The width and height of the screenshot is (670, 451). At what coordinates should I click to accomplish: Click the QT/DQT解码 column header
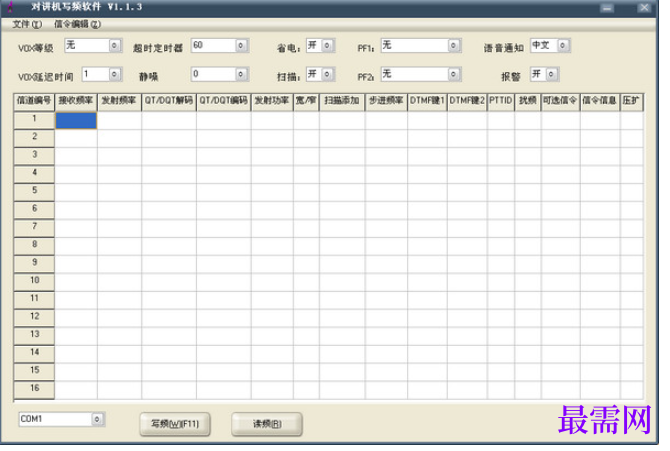[169, 101]
